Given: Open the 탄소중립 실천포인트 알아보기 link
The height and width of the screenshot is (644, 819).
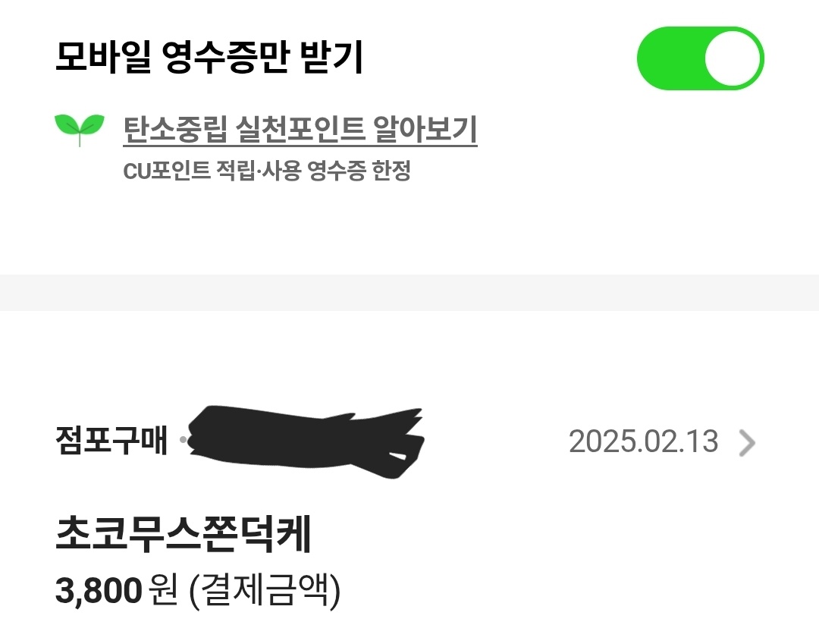Looking at the screenshot, I should (x=300, y=130).
